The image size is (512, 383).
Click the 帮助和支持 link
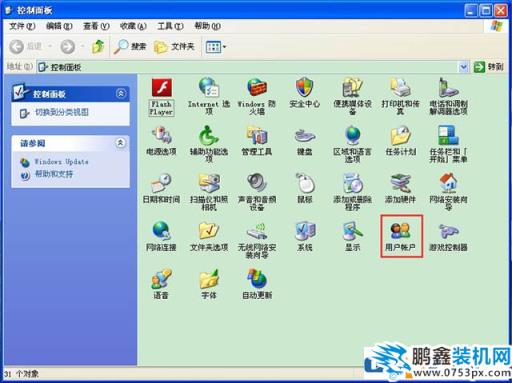pyautogui.click(x=54, y=174)
